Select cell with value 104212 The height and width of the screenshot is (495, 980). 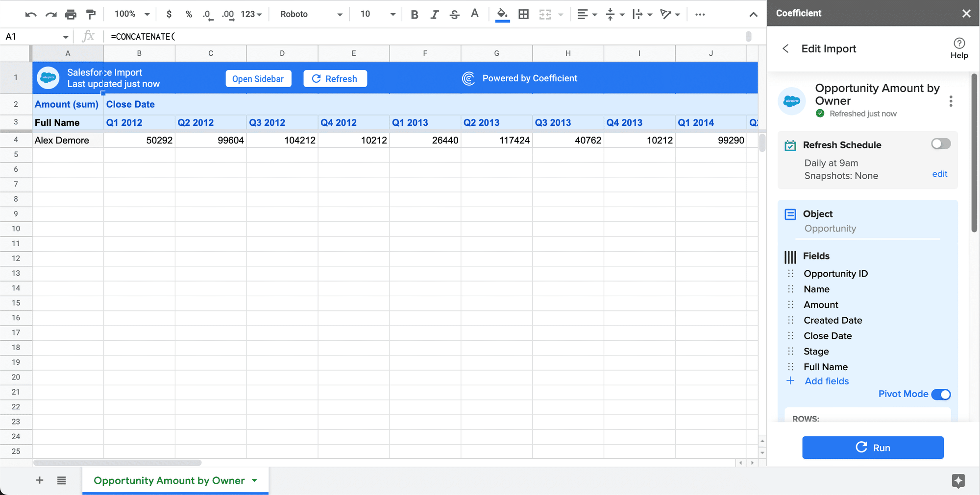282,141
